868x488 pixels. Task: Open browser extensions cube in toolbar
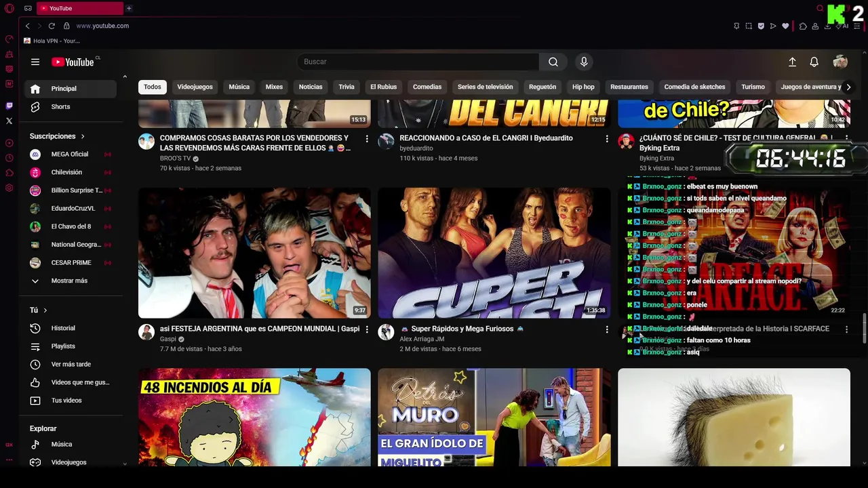803,26
